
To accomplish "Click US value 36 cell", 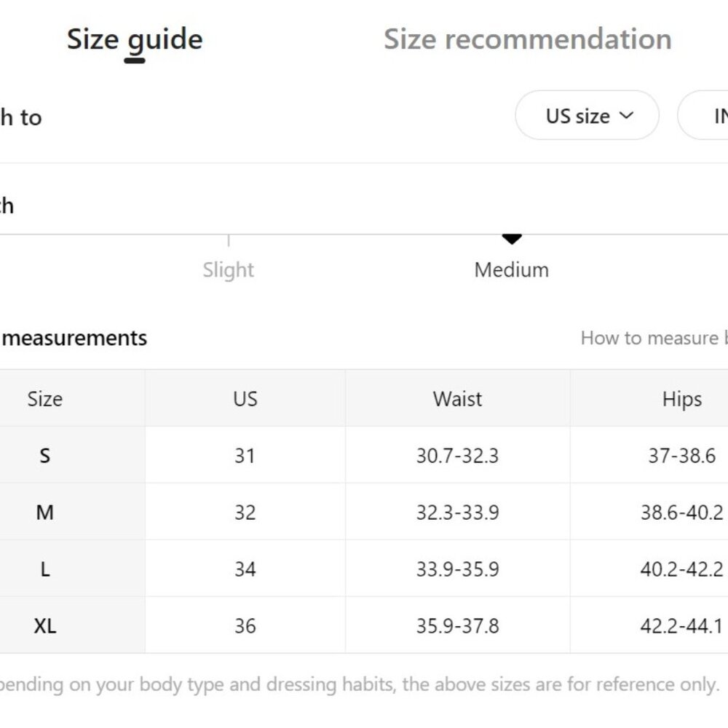I will pos(245,625).
